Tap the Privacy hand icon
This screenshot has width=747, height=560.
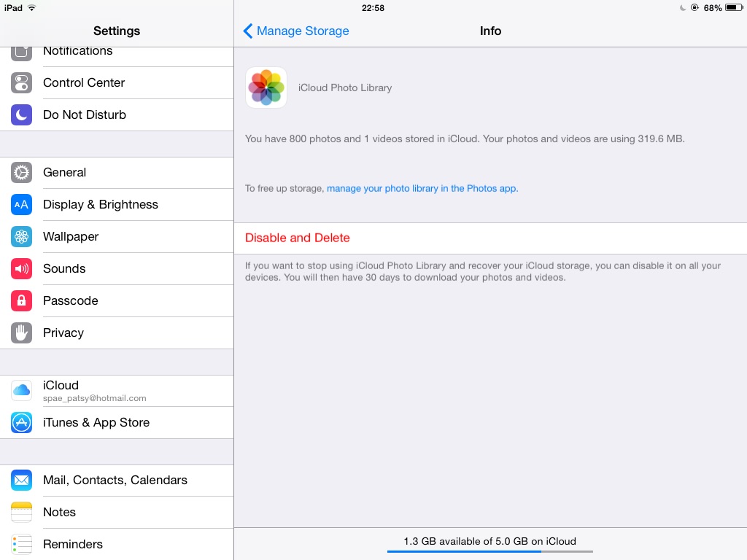21,332
